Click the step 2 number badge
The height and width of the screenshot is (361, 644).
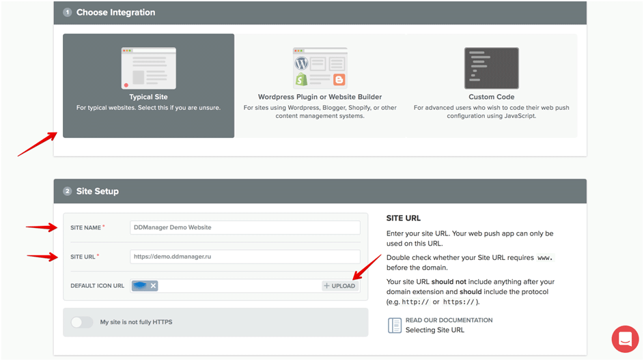pos(68,191)
